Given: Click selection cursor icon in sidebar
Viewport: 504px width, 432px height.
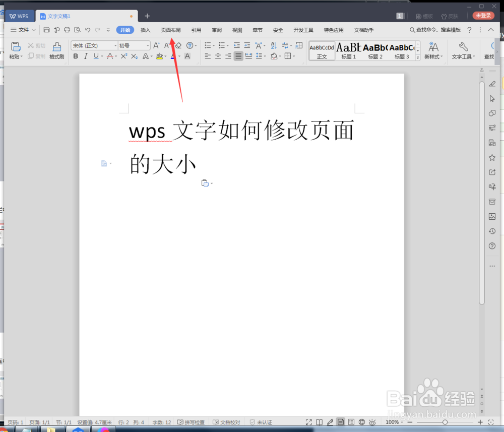Looking at the screenshot, I should 492,99.
